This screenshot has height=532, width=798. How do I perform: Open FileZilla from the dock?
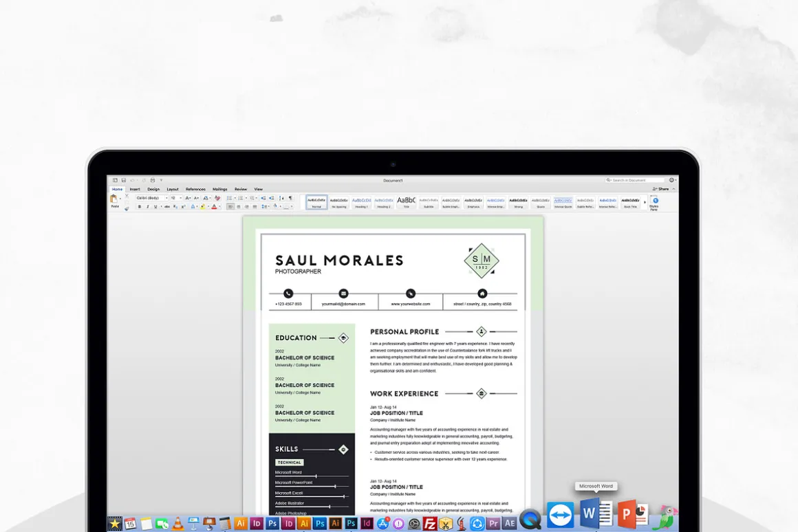tap(430, 523)
